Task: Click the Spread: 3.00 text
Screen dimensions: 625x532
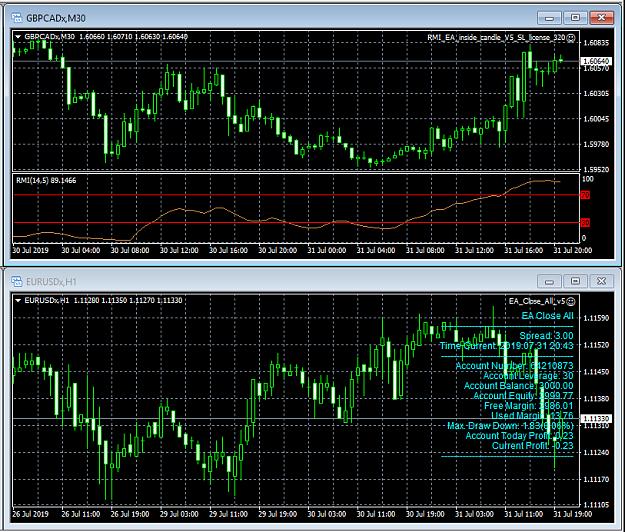Action: click(x=546, y=336)
